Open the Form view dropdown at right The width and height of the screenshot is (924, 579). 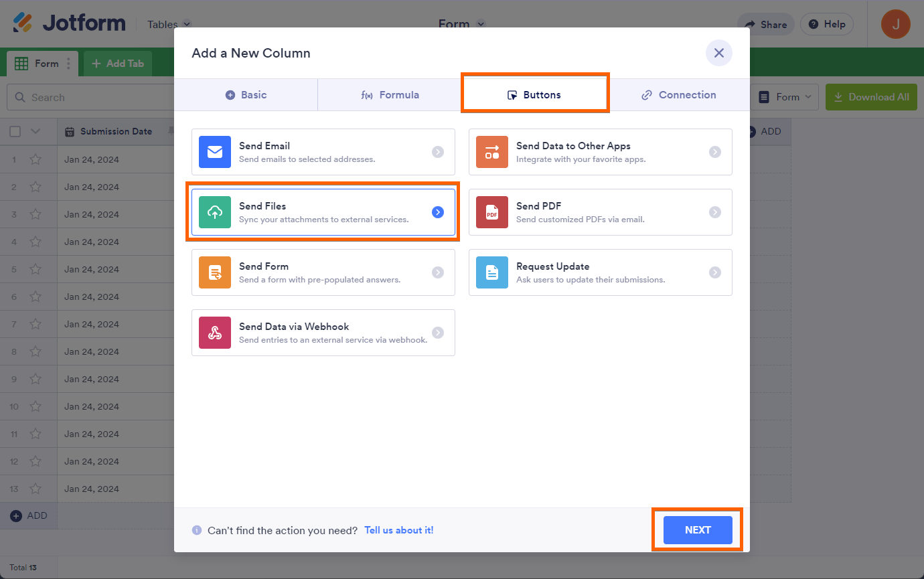787,97
